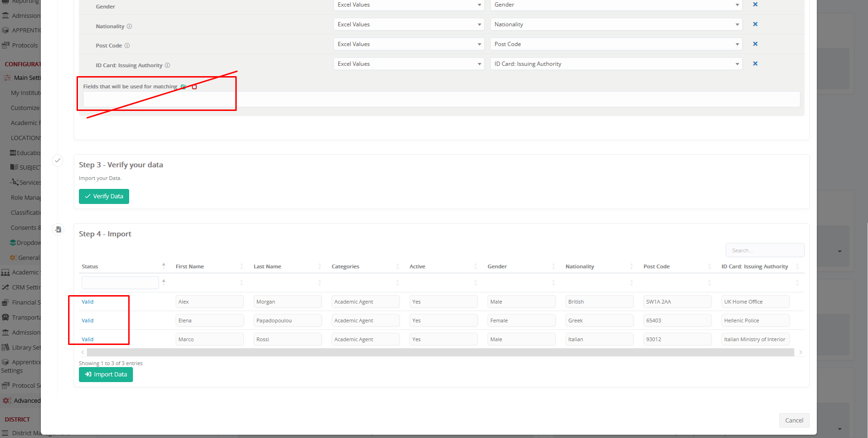Sort table by Status column

click(90, 266)
